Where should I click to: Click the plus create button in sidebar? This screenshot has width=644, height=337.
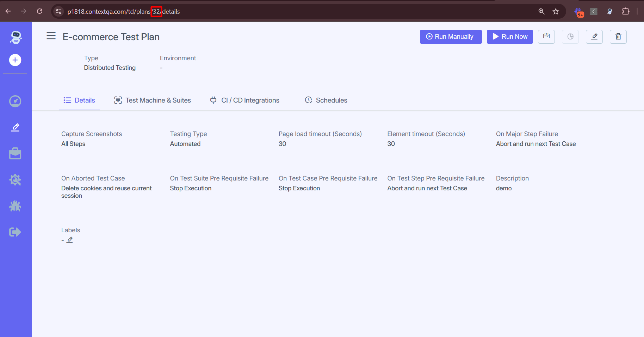15,60
